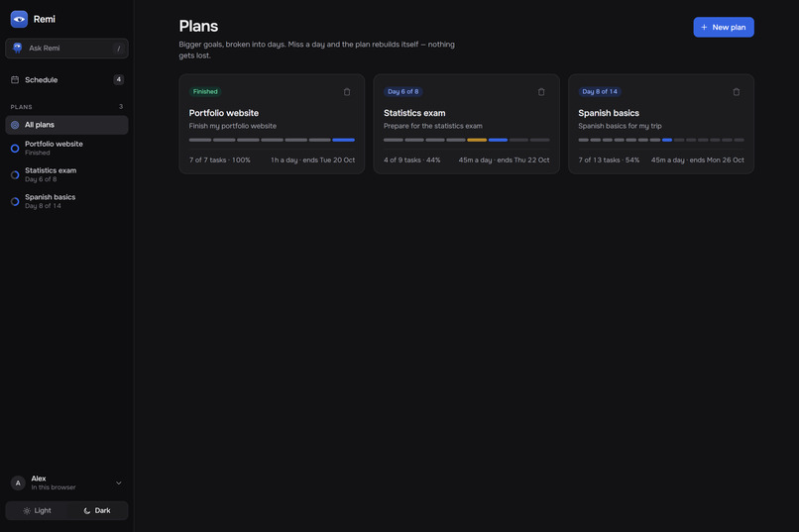
Task: Click the PLANS section header
Action: [x=22, y=107]
